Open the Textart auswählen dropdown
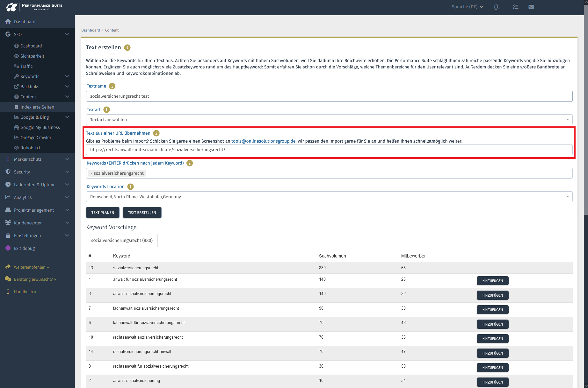588x388 pixels. tap(329, 120)
